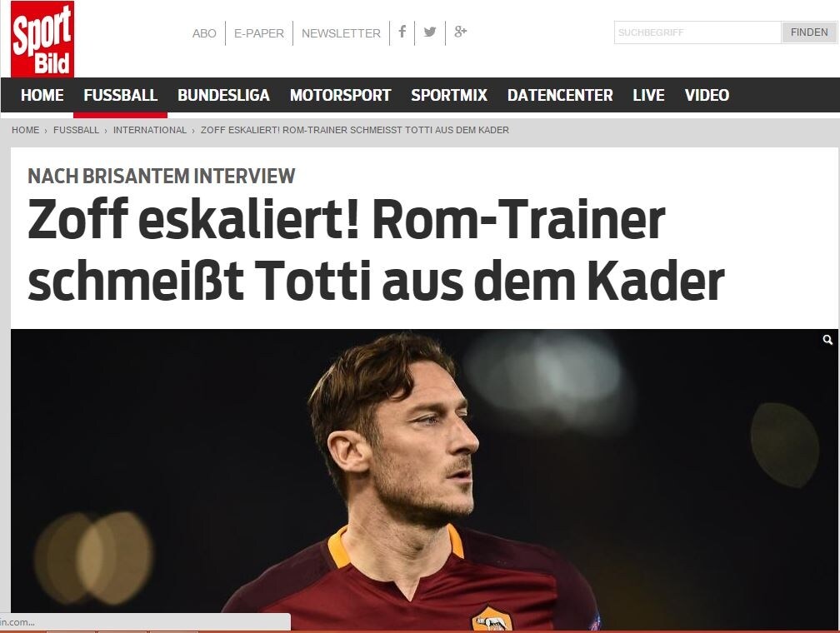Open the DATENCENTER menu item
Screen dimensions: 840x633
click(x=560, y=95)
